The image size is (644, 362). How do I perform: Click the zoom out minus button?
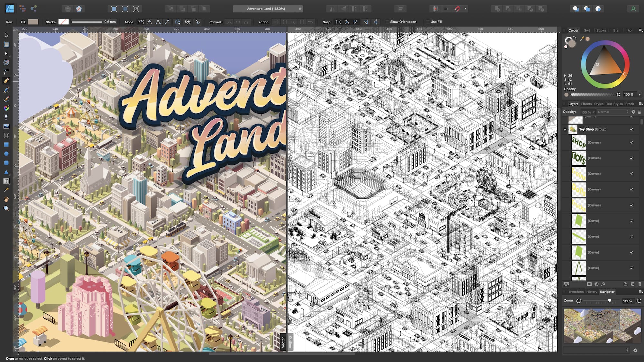579,301
